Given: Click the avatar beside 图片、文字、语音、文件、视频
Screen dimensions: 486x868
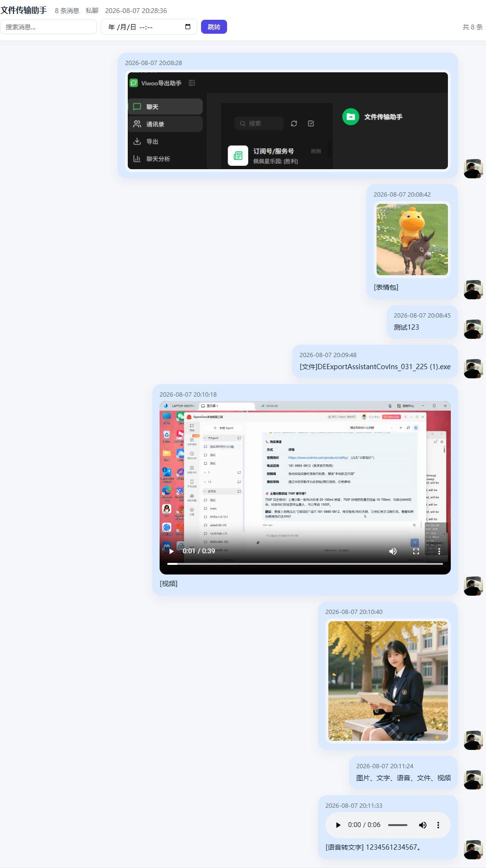Looking at the screenshot, I should [x=473, y=779].
